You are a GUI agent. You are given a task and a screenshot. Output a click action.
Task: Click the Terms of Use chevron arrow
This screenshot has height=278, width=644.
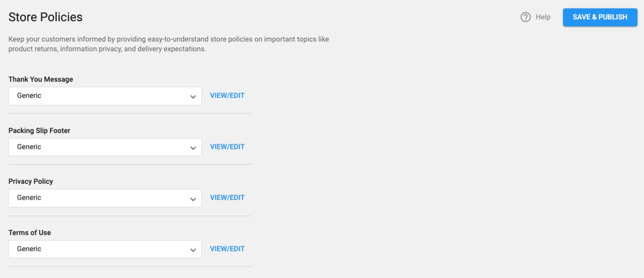pyautogui.click(x=193, y=250)
